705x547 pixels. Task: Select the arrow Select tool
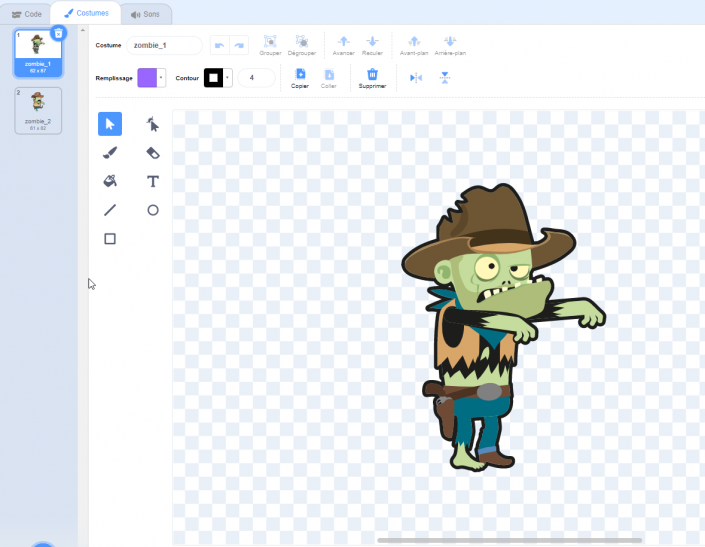tap(110, 124)
